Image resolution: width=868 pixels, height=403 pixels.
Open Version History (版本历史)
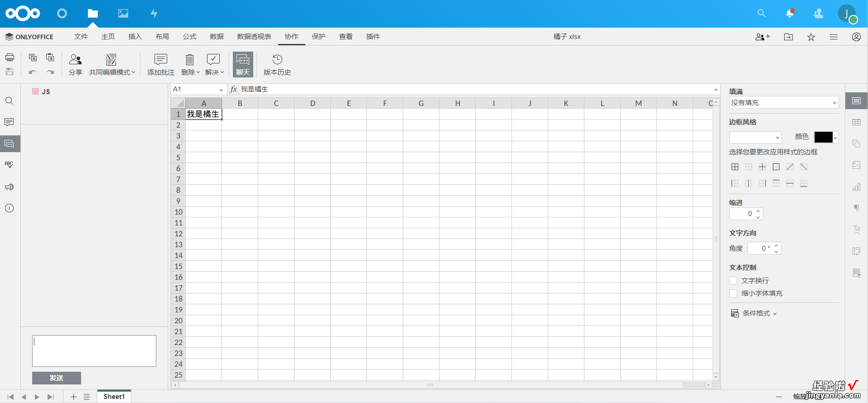tap(277, 65)
